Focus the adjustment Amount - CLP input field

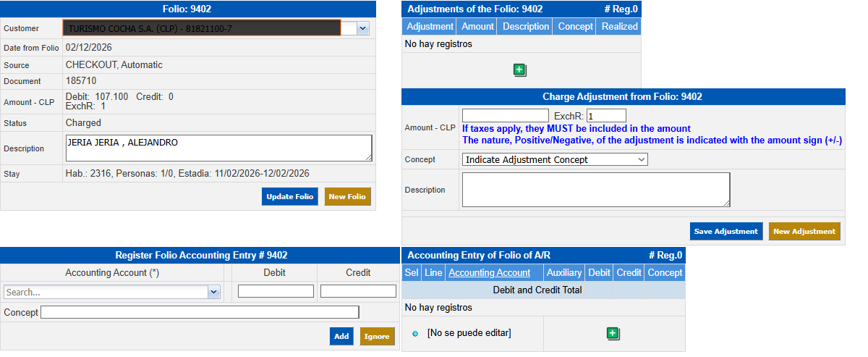[505, 116]
